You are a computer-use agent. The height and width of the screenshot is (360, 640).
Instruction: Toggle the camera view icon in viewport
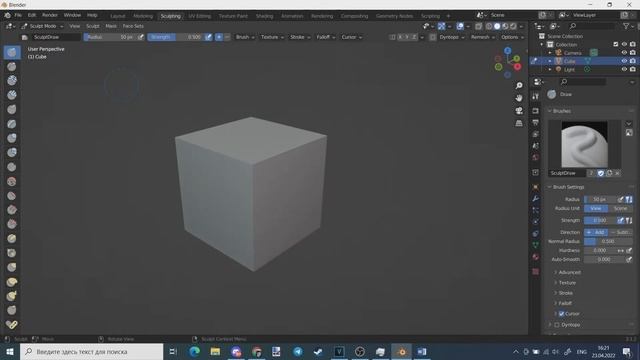(x=519, y=111)
